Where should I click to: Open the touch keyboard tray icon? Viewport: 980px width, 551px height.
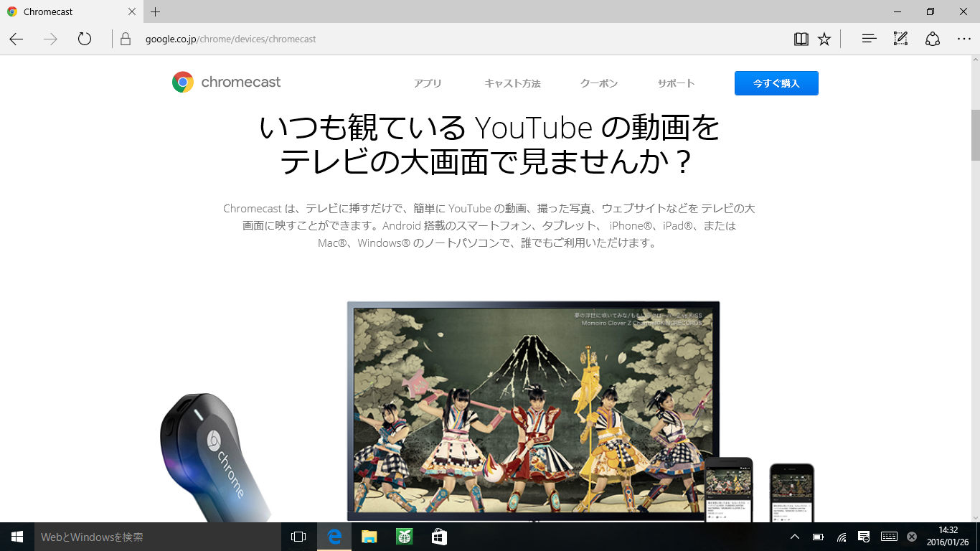[889, 537]
